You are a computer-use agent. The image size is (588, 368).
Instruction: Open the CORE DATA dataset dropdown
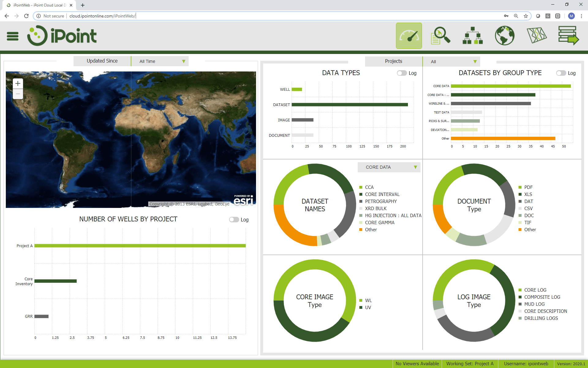pyautogui.click(x=389, y=167)
